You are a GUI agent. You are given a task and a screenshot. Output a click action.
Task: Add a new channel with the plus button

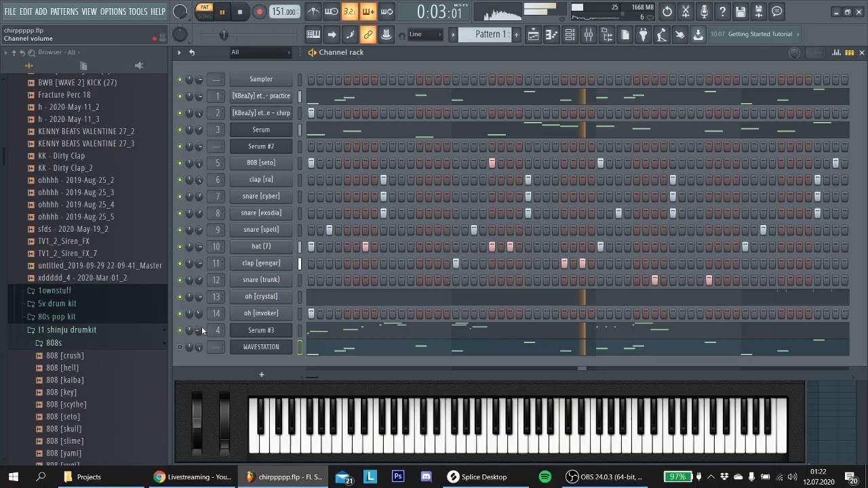[261, 375]
